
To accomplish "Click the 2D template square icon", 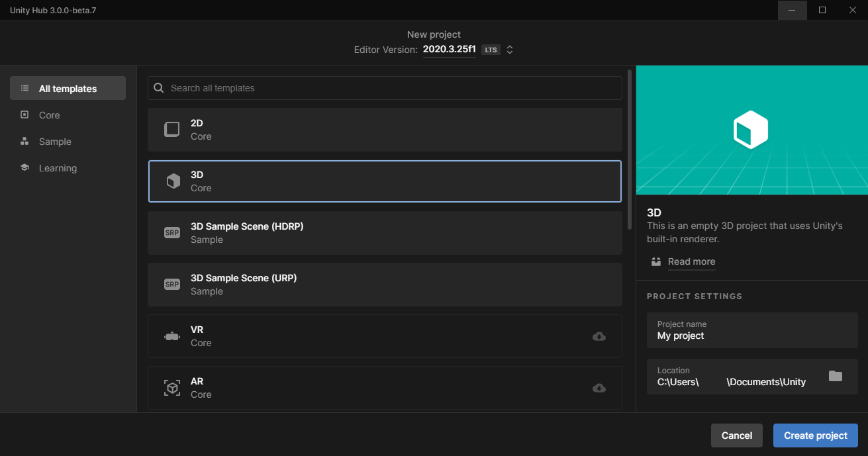I will coord(172,130).
